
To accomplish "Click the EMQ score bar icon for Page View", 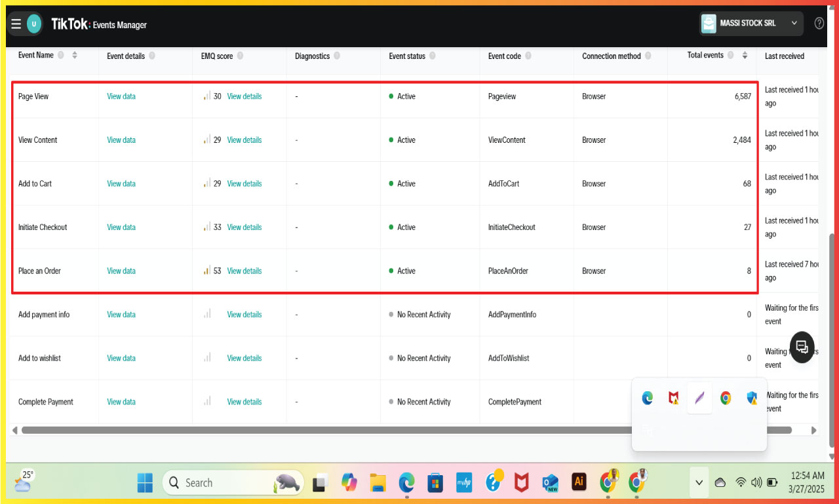I will click(208, 96).
